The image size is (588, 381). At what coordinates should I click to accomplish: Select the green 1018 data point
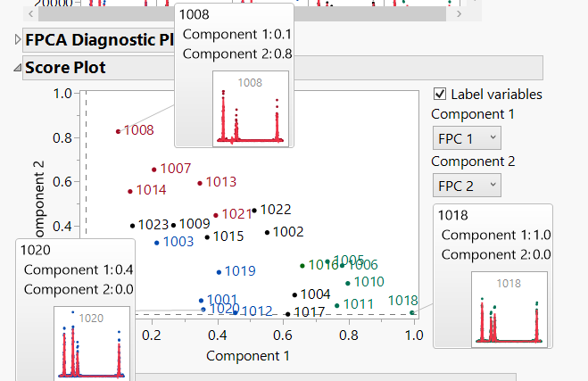[x=411, y=312]
